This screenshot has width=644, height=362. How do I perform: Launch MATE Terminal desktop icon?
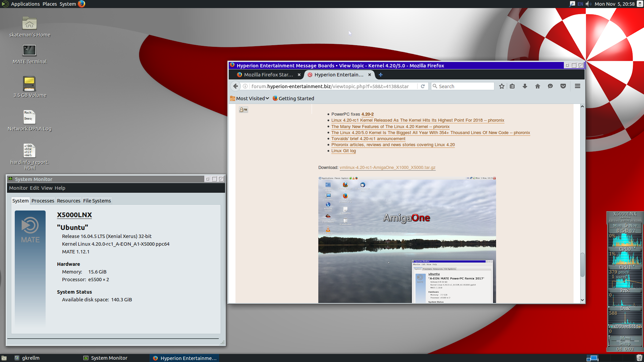click(30, 50)
